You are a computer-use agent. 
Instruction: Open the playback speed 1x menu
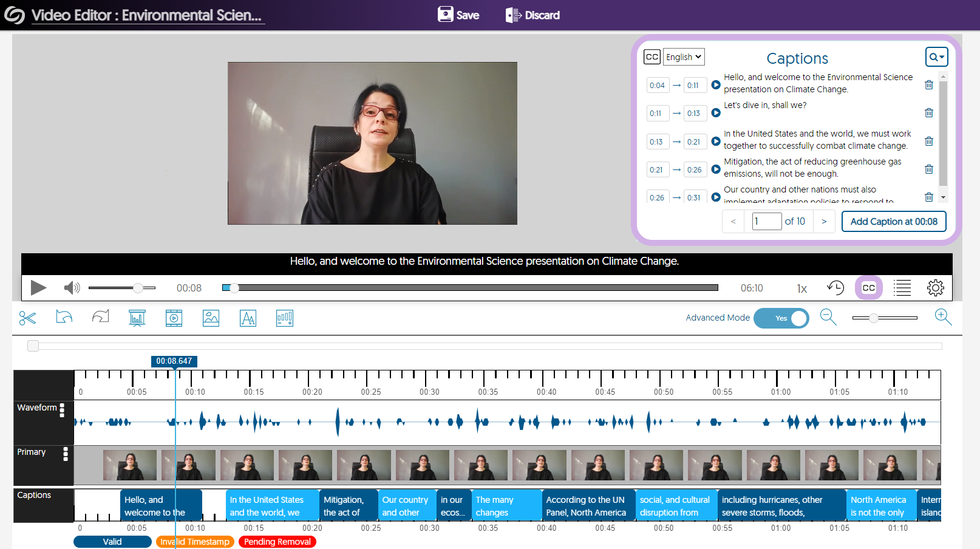(x=801, y=288)
